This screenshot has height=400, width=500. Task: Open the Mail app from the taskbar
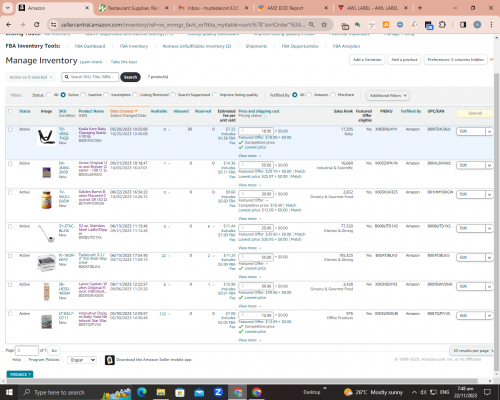pyautogui.click(x=199, y=392)
